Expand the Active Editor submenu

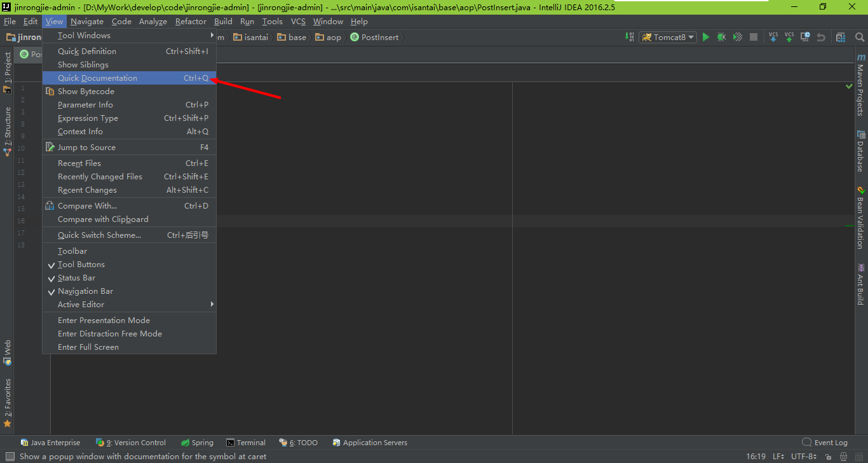coord(130,305)
